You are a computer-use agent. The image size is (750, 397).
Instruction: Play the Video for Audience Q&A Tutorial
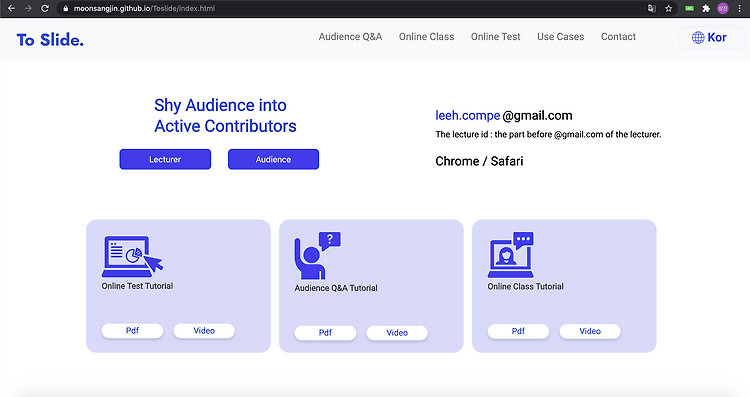397,332
